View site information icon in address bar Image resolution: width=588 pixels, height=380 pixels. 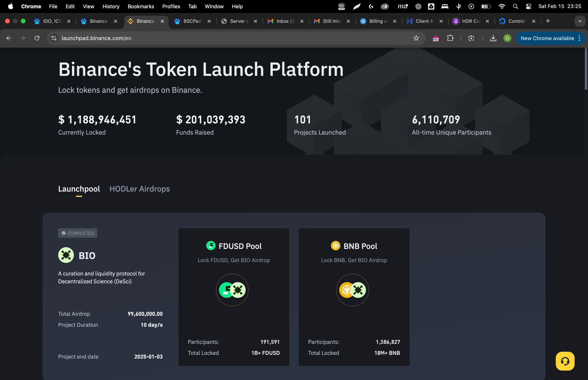[x=54, y=38]
